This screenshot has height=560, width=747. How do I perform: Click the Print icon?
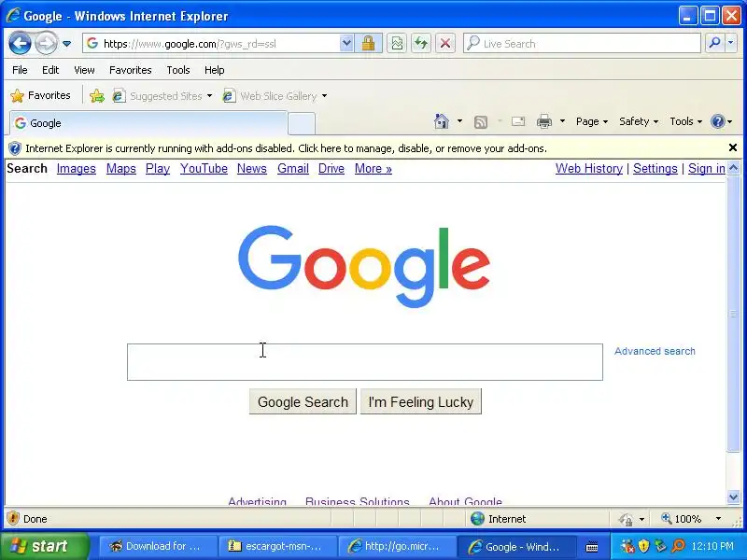544,122
